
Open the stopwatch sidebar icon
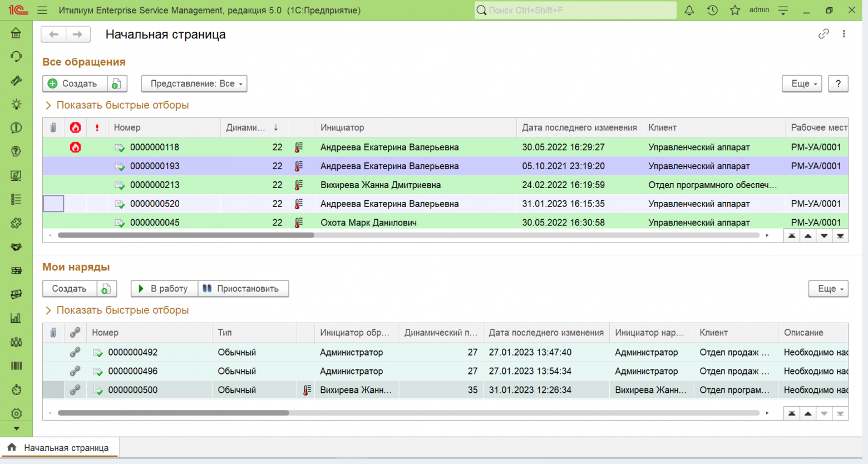(16, 390)
